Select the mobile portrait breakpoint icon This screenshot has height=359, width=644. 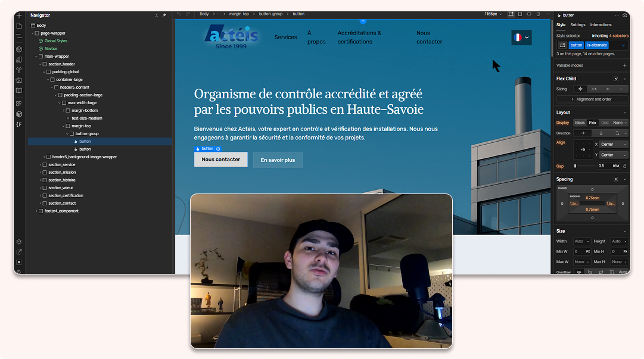tap(538, 14)
